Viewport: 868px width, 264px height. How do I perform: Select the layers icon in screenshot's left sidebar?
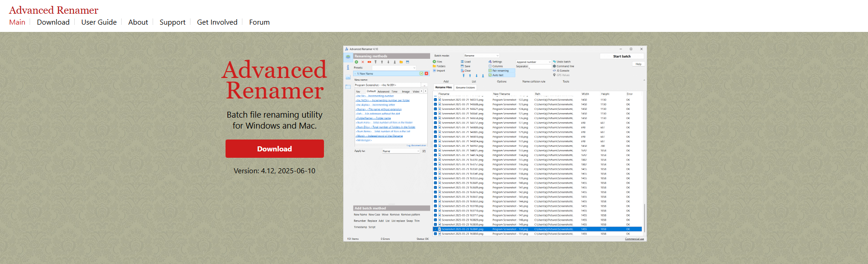click(x=348, y=57)
